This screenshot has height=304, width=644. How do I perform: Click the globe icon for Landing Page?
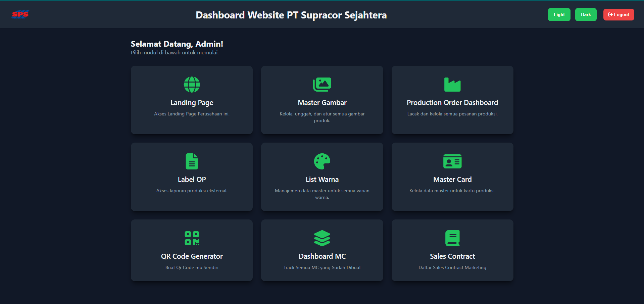[x=192, y=85]
